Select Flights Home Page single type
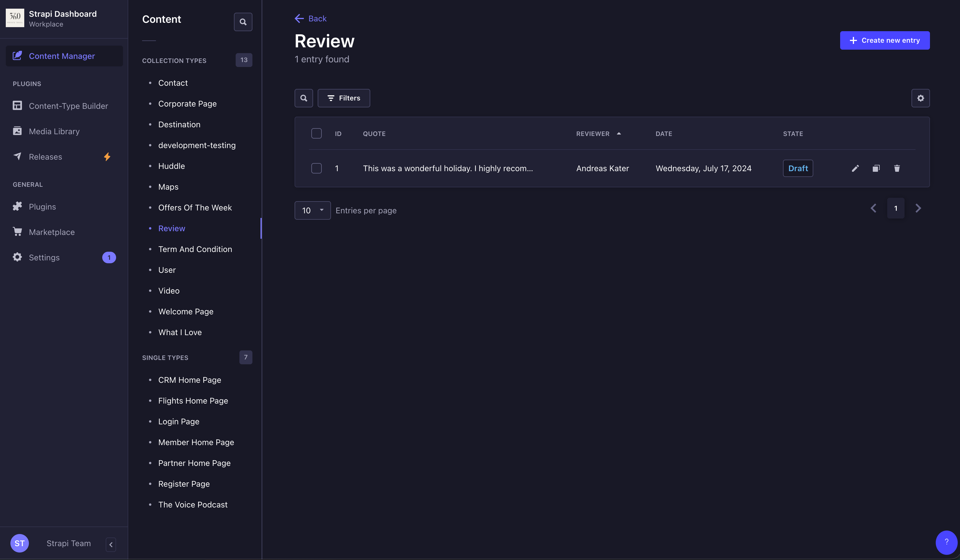This screenshot has width=960, height=560. pos(193,400)
